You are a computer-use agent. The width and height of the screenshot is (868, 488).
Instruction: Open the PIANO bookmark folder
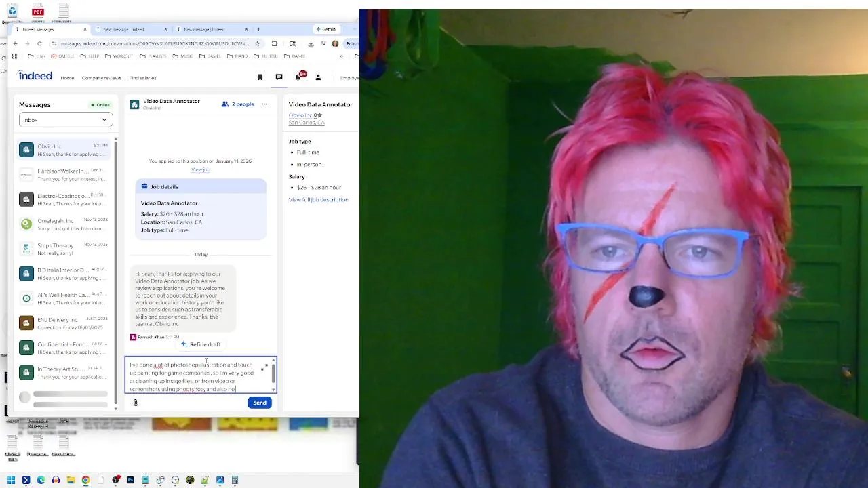[237, 56]
